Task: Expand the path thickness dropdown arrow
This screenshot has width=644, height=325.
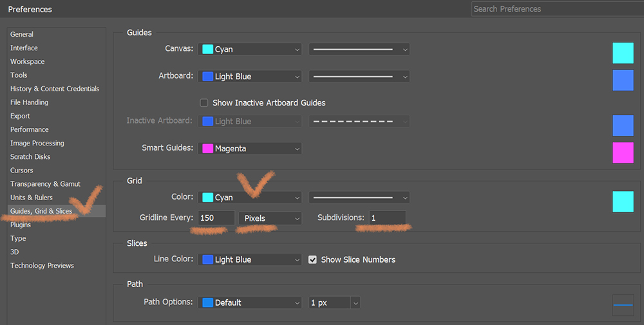Action: click(355, 303)
